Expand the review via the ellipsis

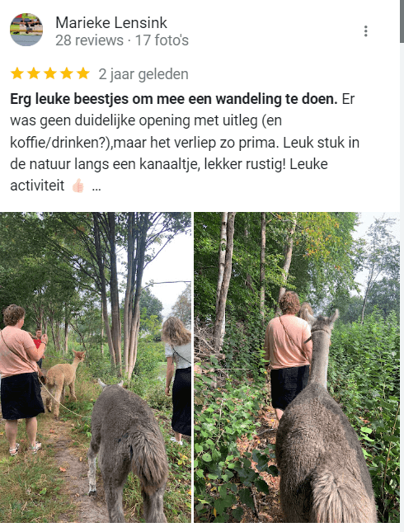pyautogui.click(x=96, y=187)
